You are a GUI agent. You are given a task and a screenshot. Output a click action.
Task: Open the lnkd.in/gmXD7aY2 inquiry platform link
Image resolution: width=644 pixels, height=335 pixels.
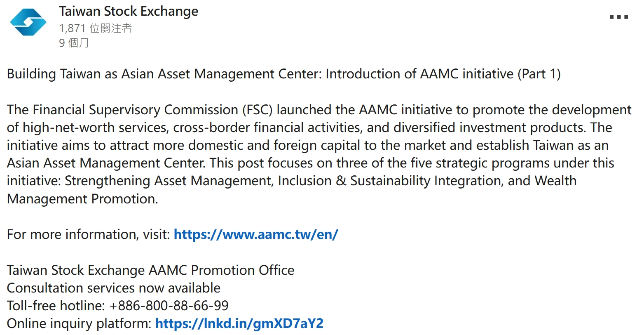[x=239, y=323]
